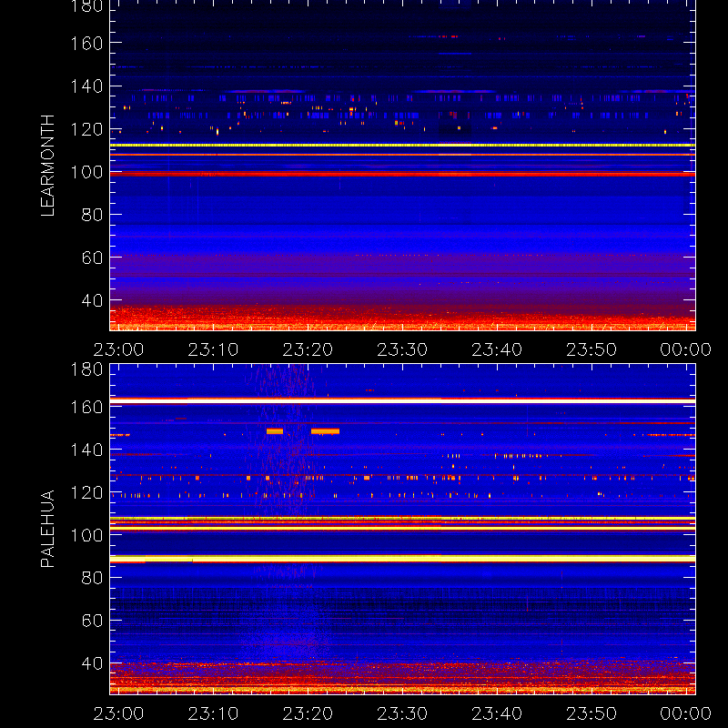This screenshot has height=728, width=728.
Task: Choose the 00:00 time label under Palehua plot
Action: pyautogui.click(x=686, y=713)
